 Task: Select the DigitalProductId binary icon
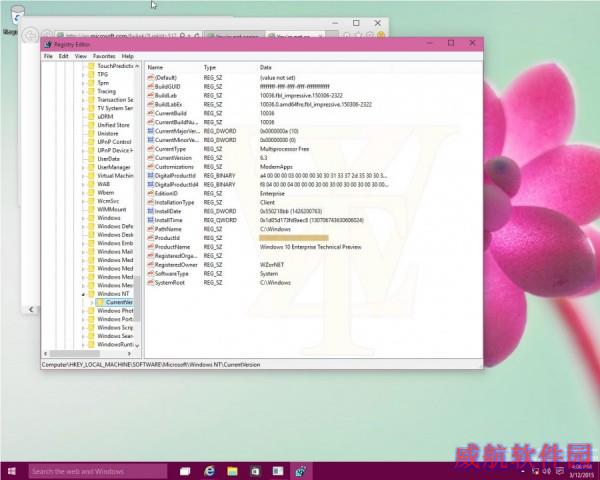[x=150, y=175]
